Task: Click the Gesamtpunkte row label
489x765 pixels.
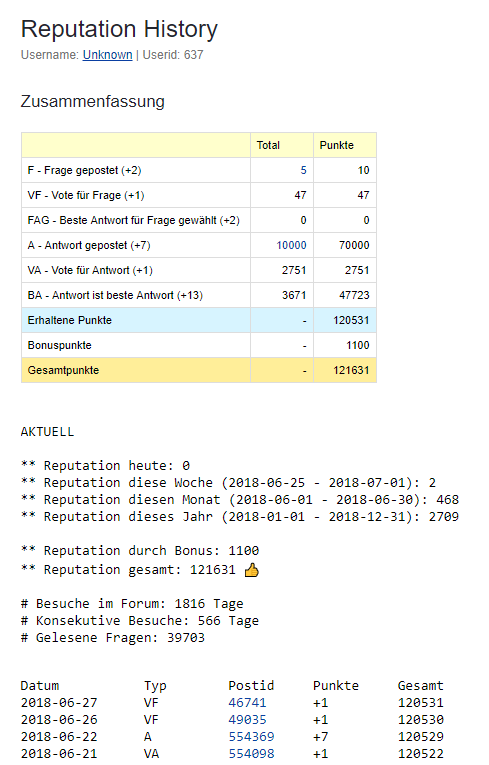Action: [63, 370]
